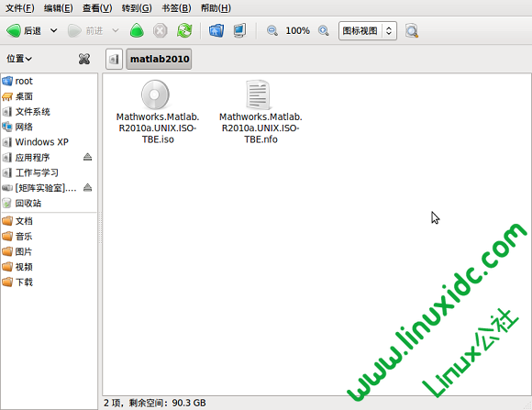Eject the [矩阵实验室] volume

87,187
